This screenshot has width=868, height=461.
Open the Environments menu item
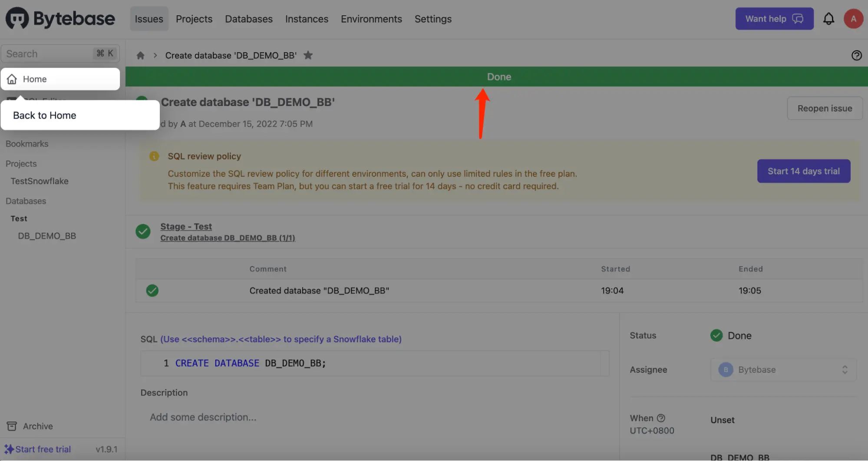371,19
